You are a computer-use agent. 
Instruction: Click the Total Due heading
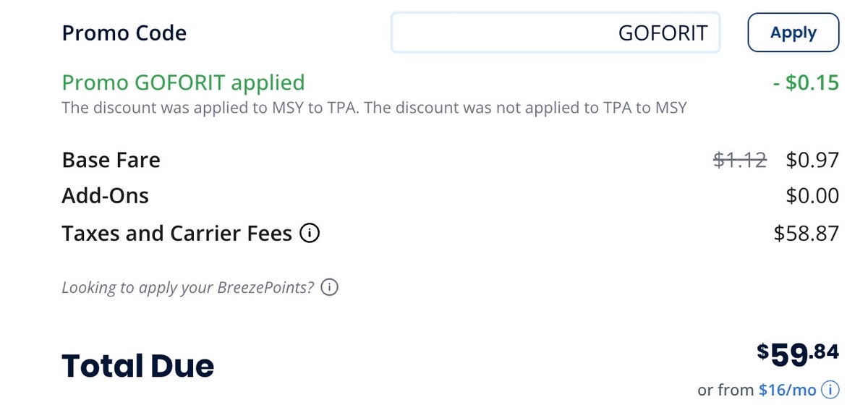(x=137, y=366)
